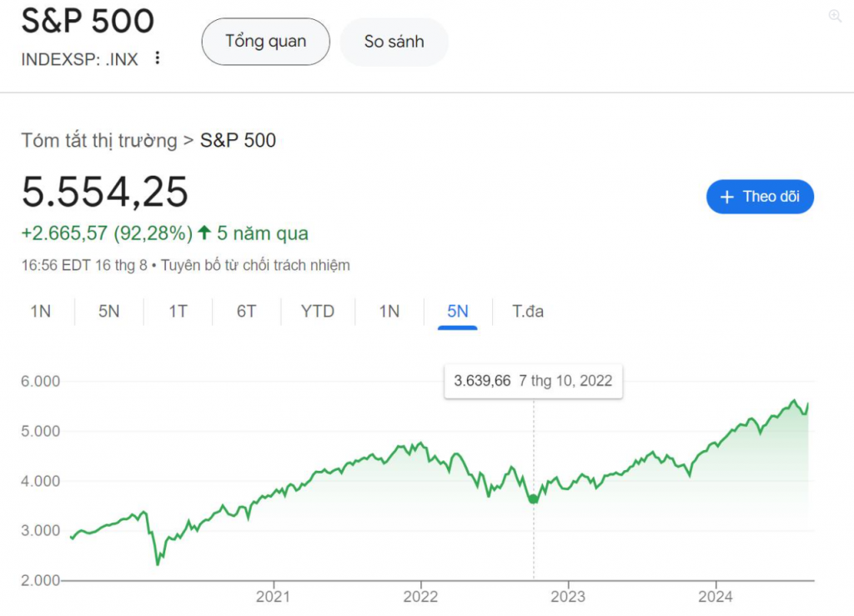Open the So sánh comparison tab
Viewport: 854px width, 616px height.
tap(394, 42)
